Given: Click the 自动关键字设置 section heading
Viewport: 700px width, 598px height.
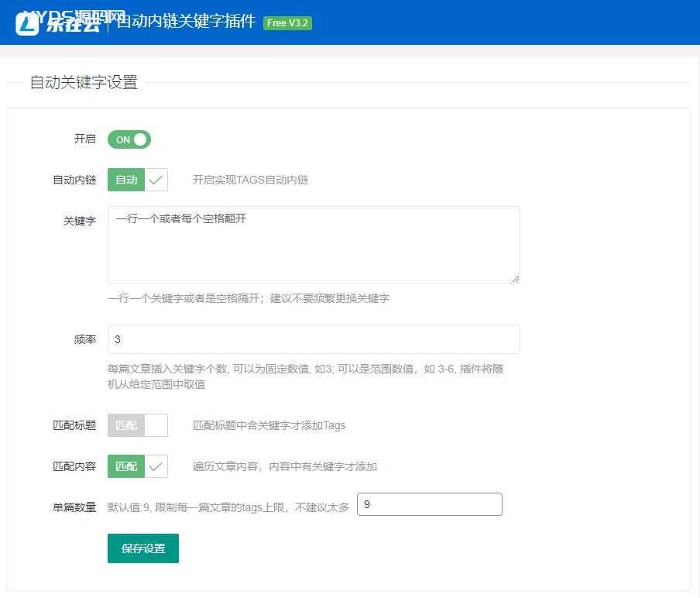Looking at the screenshot, I should [84, 82].
